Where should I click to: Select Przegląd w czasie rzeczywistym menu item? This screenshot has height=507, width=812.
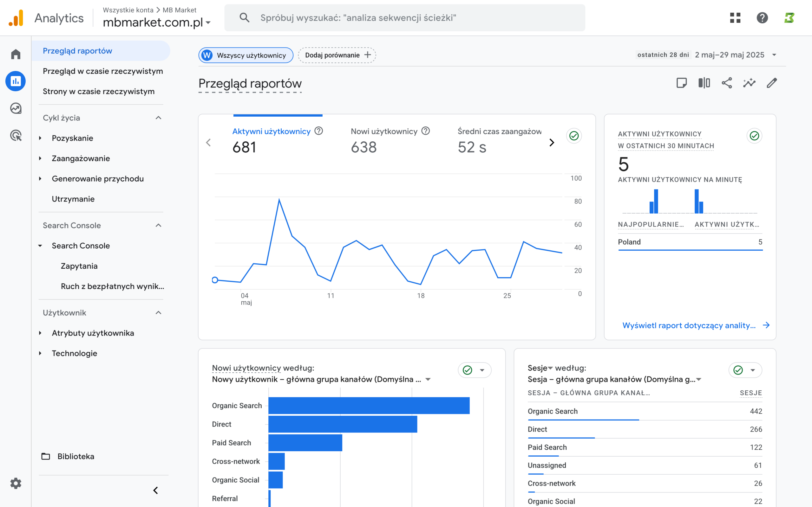(103, 71)
